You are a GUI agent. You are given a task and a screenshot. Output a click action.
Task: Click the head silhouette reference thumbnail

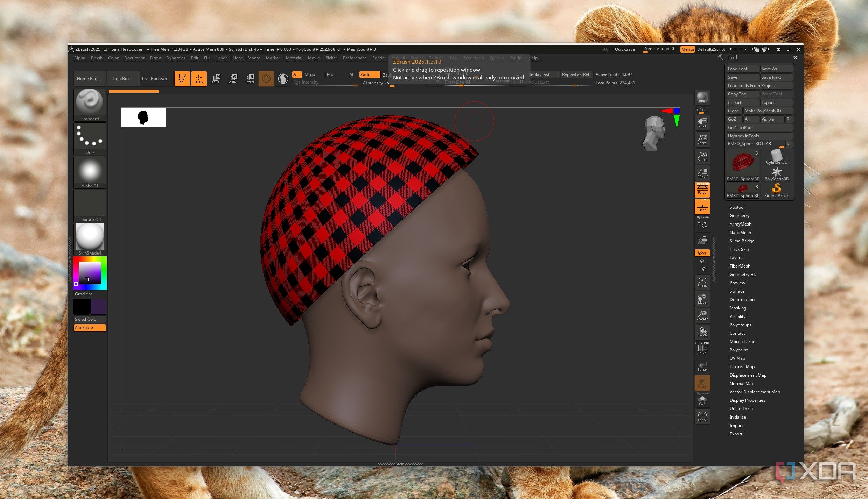click(x=143, y=117)
